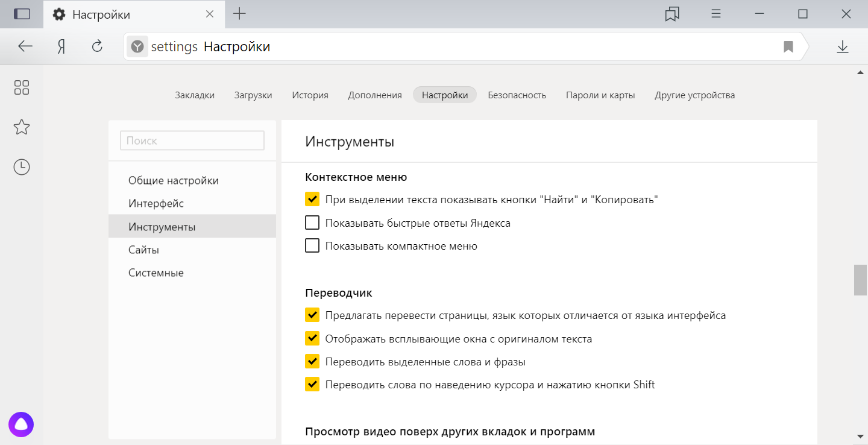Uncheck 'Переводить слова по наведению курсора'

(x=312, y=385)
